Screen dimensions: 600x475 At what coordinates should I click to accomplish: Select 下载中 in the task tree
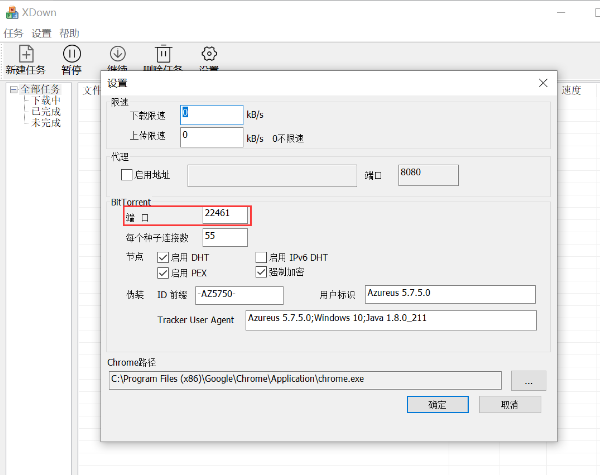[x=46, y=100]
